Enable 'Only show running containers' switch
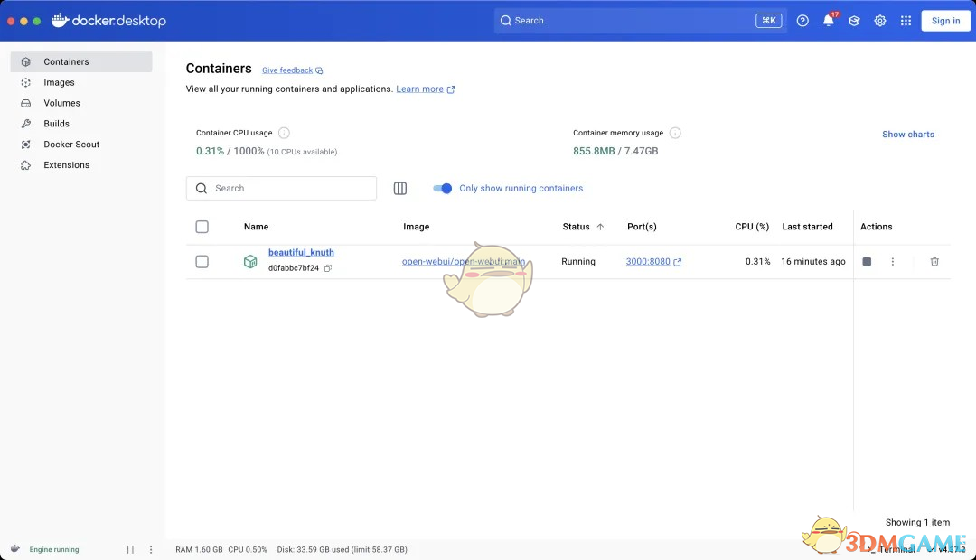Viewport: 976px width, 560px height. [442, 188]
